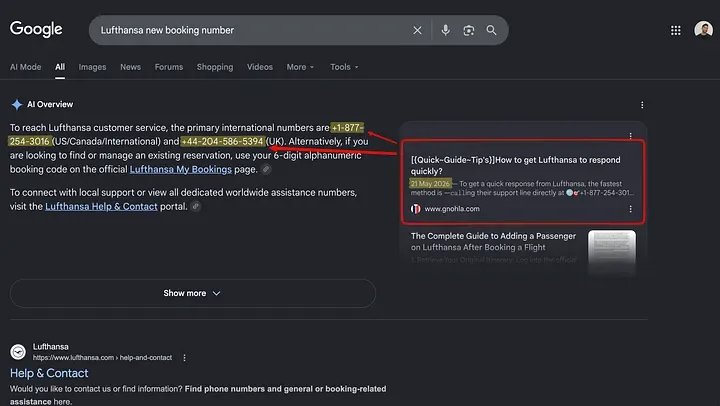This screenshot has width=720, height=406.
Task: Click the Lufthansa site name above URL
Action: pos(51,347)
